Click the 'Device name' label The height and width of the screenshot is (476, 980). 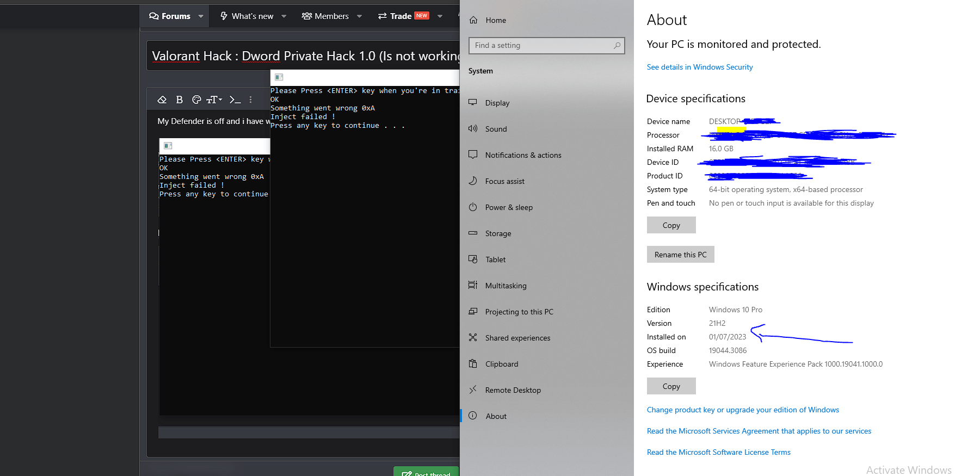[668, 121]
